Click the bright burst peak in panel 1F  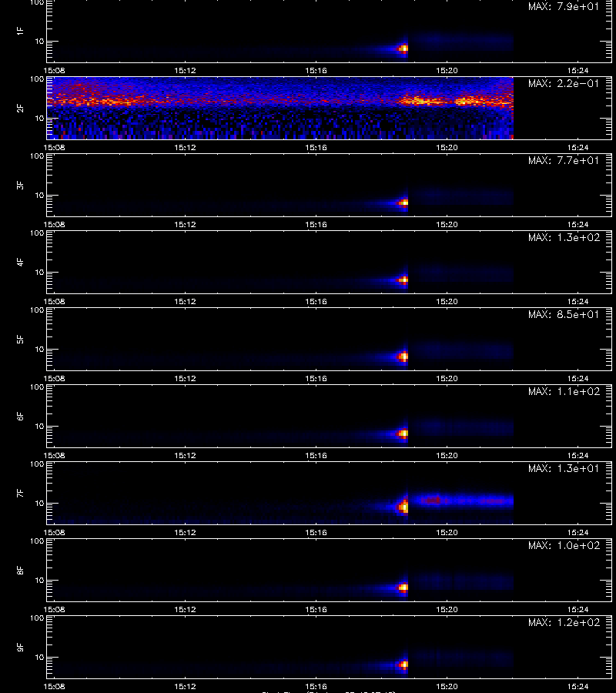point(403,49)
